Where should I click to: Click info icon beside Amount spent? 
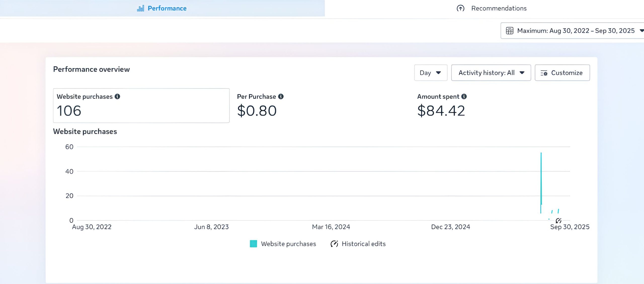click(464, 97)
